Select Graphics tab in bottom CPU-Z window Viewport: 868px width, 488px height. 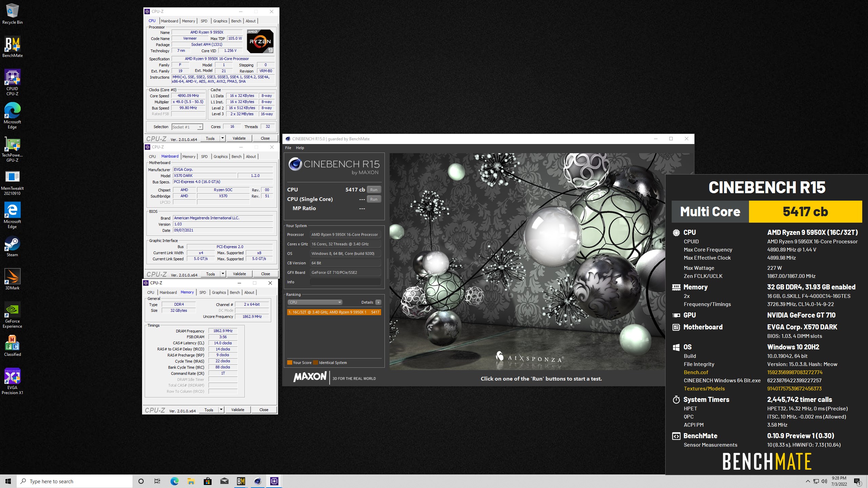[219, 292]
